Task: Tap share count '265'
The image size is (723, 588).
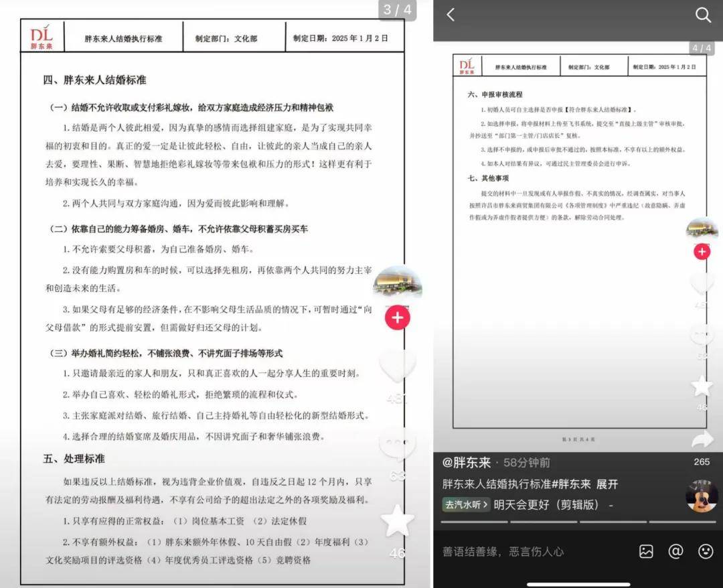Action: point(702,461)
